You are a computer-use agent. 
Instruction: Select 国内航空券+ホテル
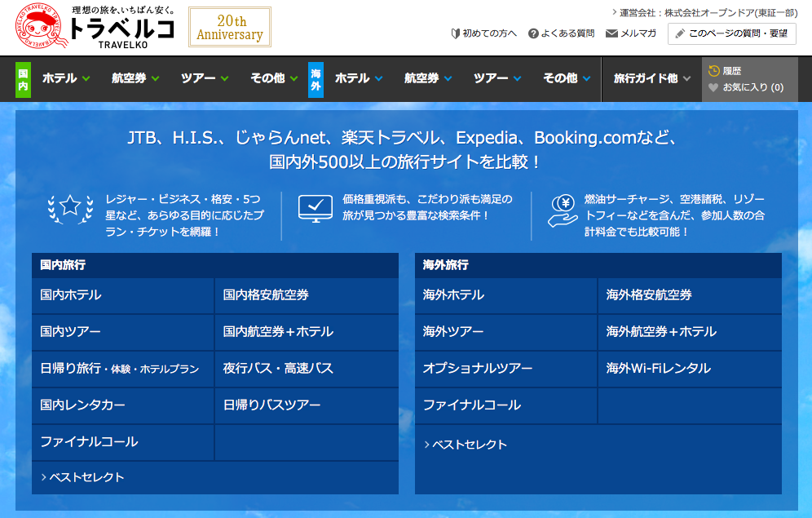click(x=307, y=332)
